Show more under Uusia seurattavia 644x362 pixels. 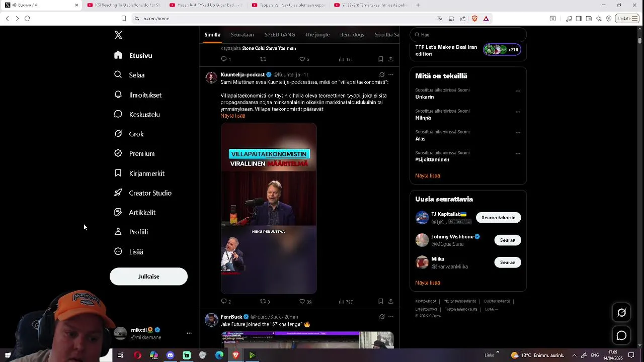[428, 283]
